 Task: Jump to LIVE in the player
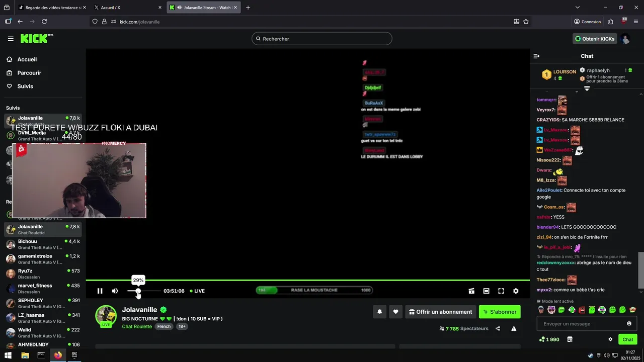click(197, 291)
